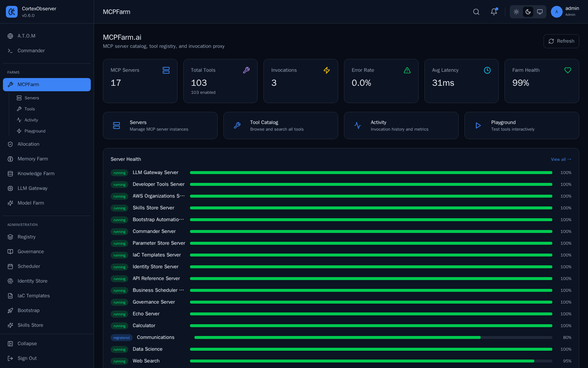The width and height of the screenshot is (588, 368).
Task: Select Data Science row name
Action: click(147, 349)
